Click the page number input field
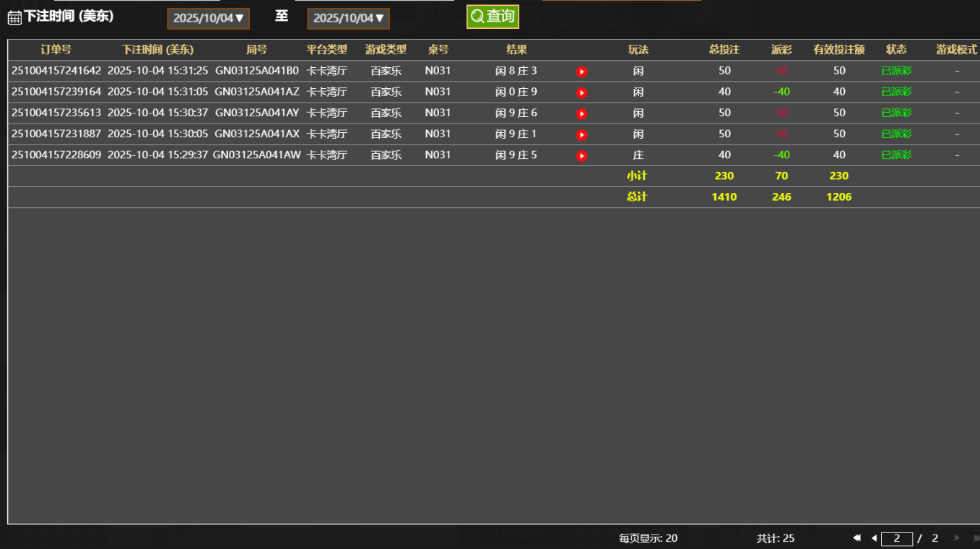Image resolution: width=980 pixels, height=549 pixels. pos(897,538)
